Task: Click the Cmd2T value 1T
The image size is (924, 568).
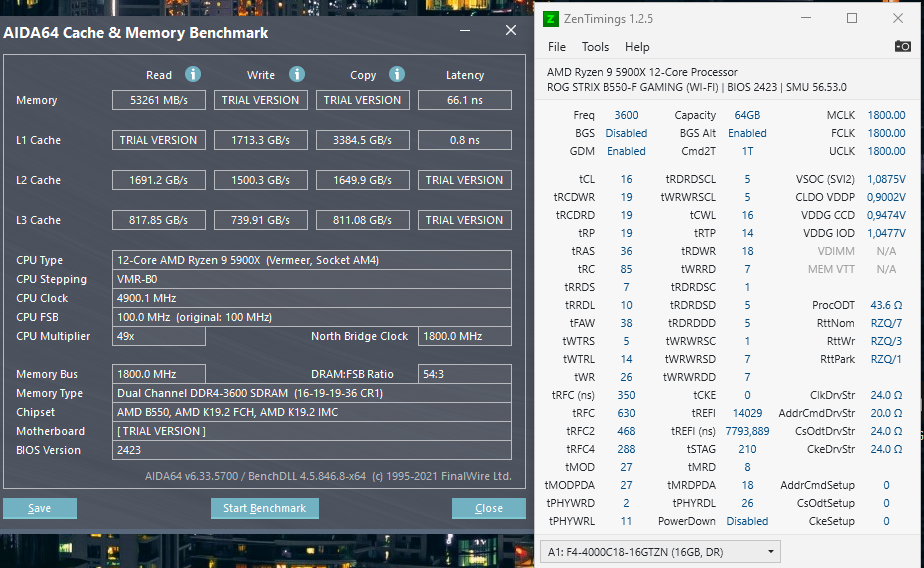Action: coord(747,151)
